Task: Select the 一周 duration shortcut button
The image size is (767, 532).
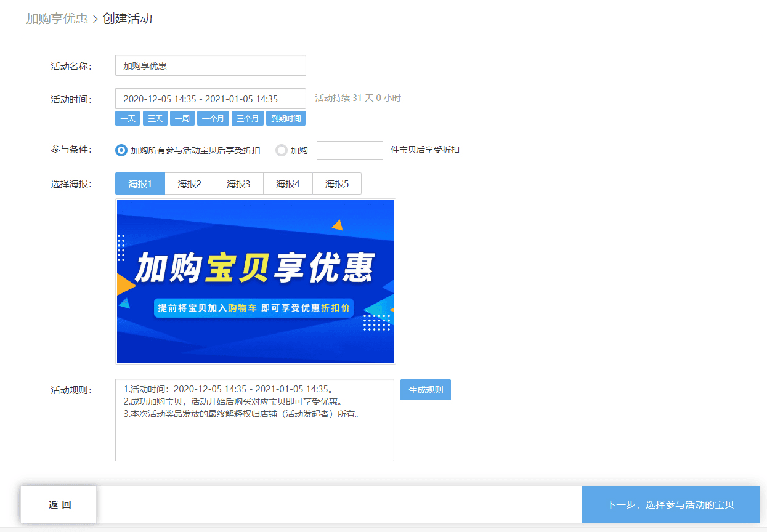Action: [182, 118]
